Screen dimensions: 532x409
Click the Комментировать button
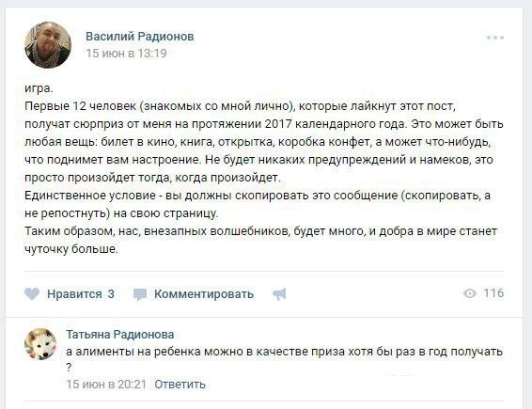[x=204, y=294]
